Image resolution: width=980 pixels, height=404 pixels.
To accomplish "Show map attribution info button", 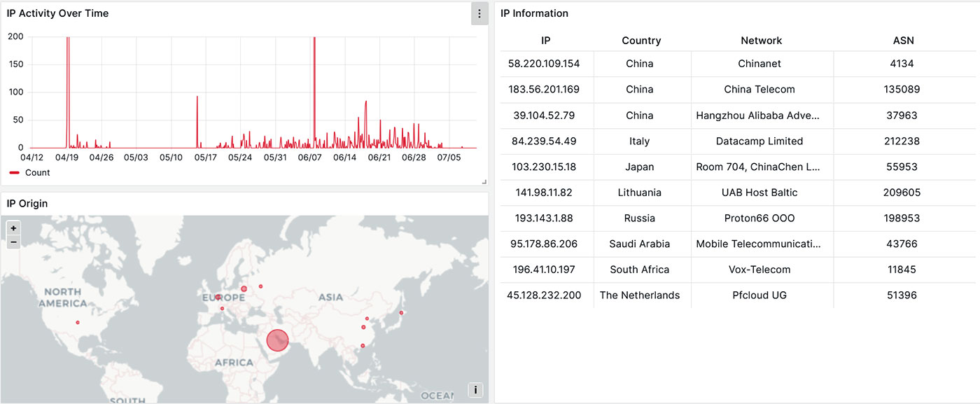I will pyautogui.click(x=475, y=390).
